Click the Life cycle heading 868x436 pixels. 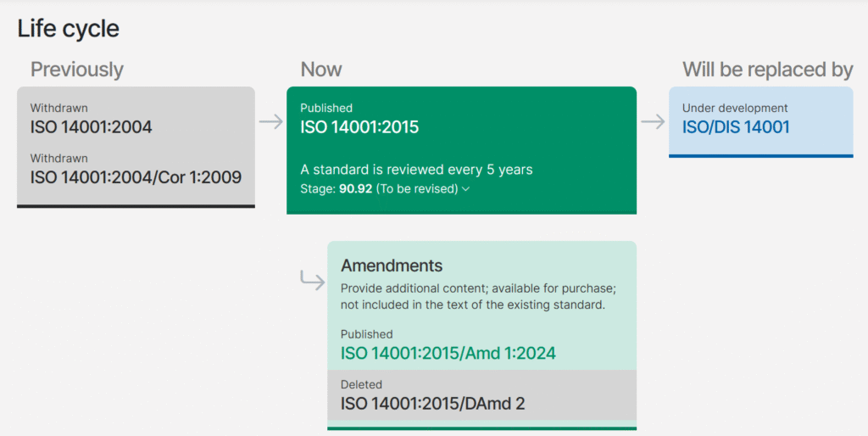coord(69,29)
